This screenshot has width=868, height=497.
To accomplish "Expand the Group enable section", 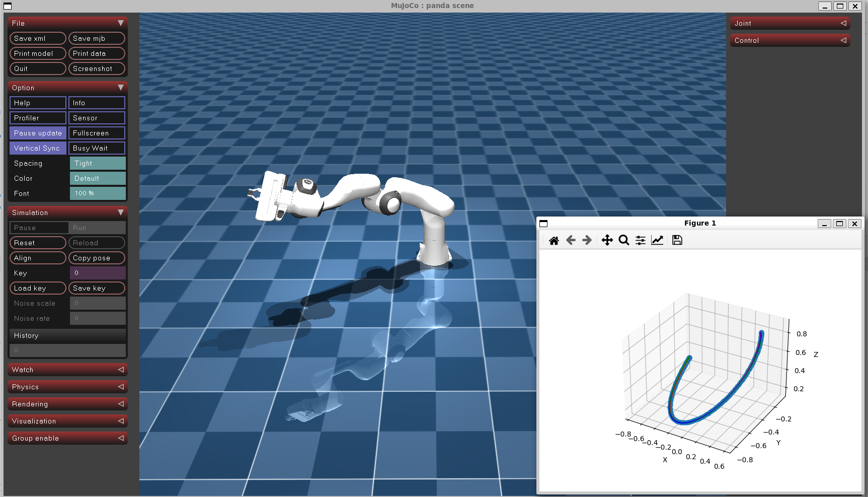I will coord(67,438).
